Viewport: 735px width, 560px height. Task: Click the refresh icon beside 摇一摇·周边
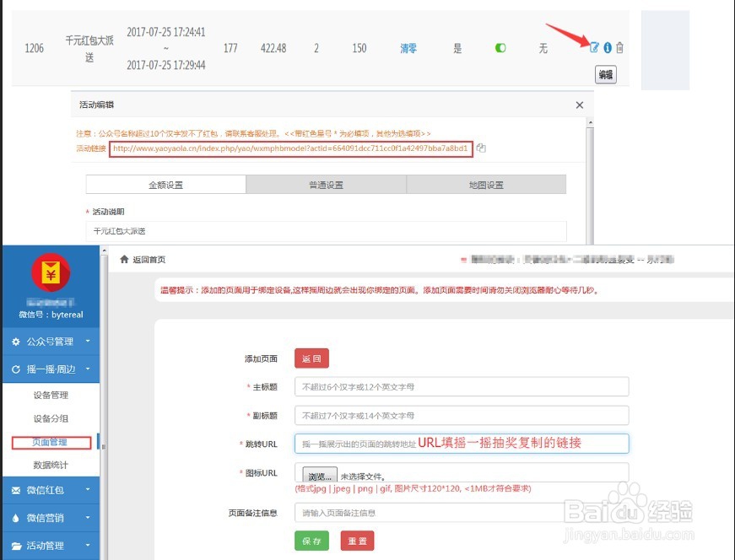[x=15, y=369]
